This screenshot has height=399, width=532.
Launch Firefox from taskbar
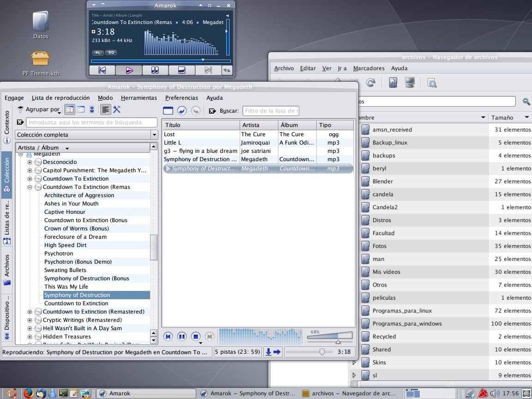tap(29, 393)
